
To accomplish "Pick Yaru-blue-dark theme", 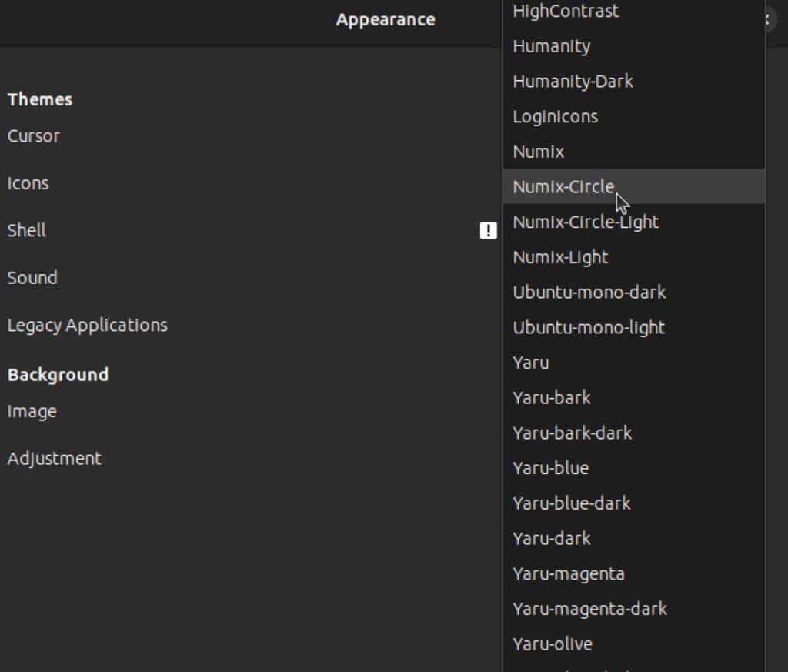I will coord(634,503).
